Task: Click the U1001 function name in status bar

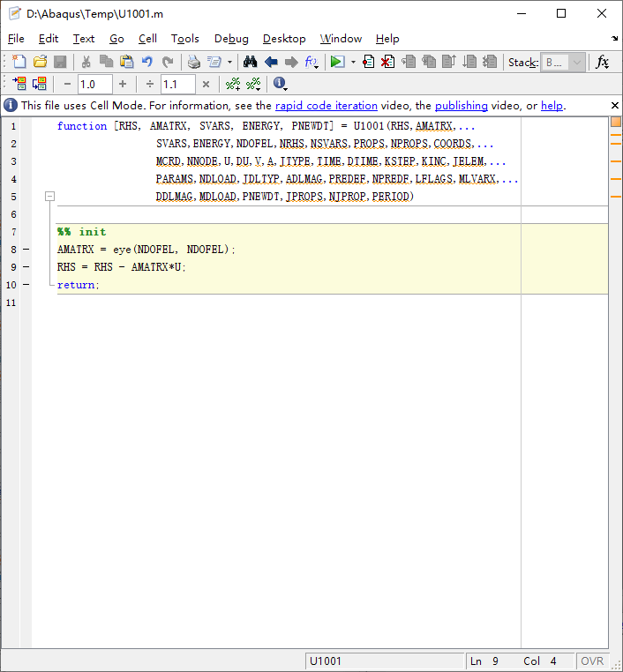Action: (x=326, y=661)
